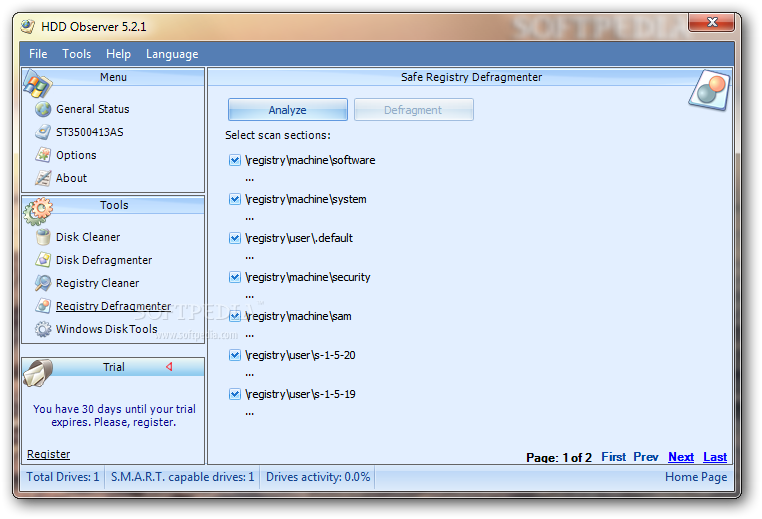Click the Prev page link

pos(646,457)
